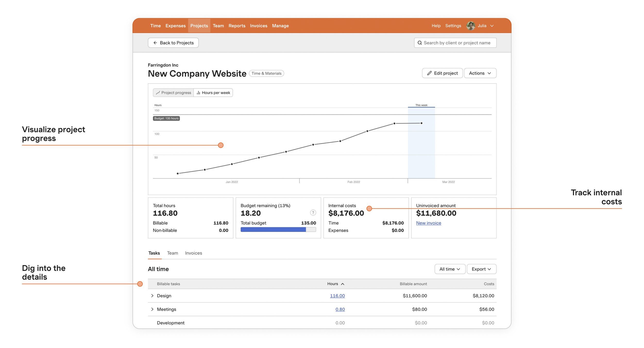Click the sort arrow on the Hours column
This screenshot has height=348, width=644.
pyautogui.click(x=343, y=284)
